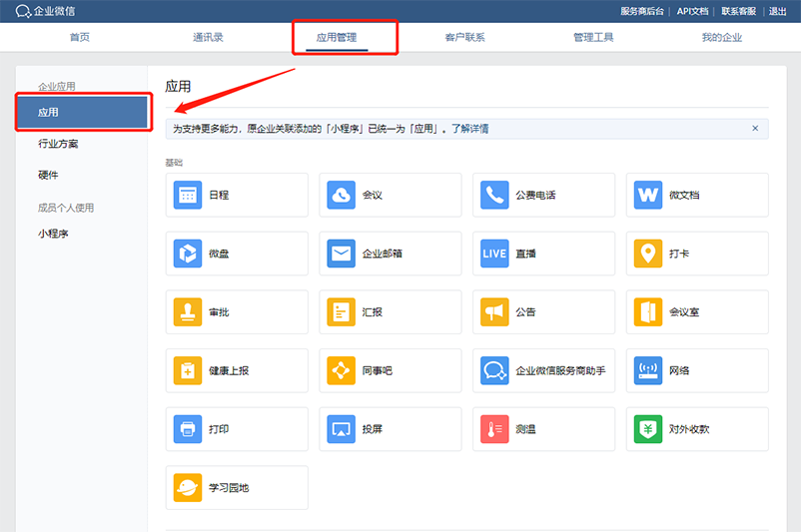Click the 公费电话 phone icon
The height and width of the screenshot is (532, 801).
pos(494,195)
